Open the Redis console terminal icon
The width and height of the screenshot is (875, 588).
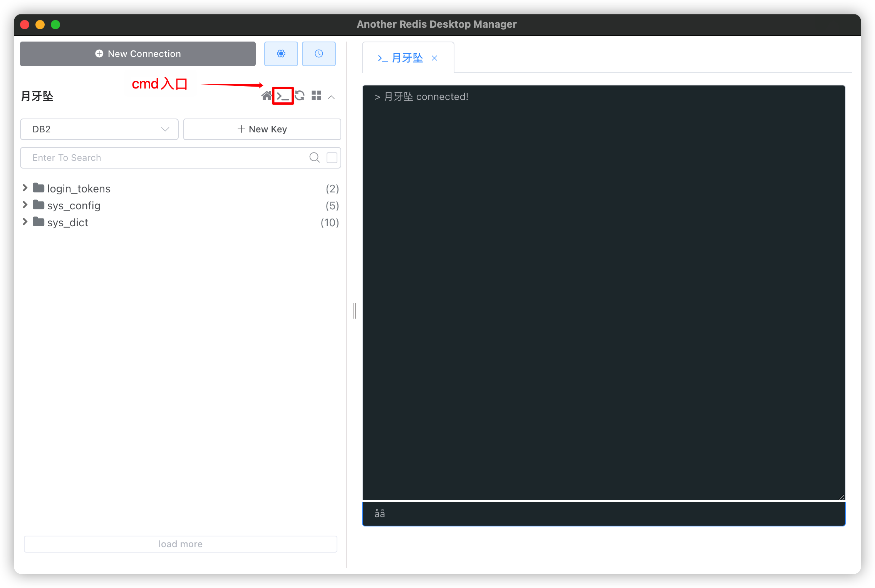tap(283, 96)
